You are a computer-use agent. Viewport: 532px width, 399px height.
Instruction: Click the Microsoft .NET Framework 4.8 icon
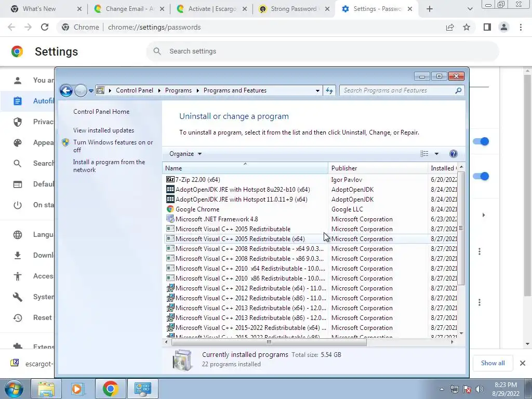[170, 219]
